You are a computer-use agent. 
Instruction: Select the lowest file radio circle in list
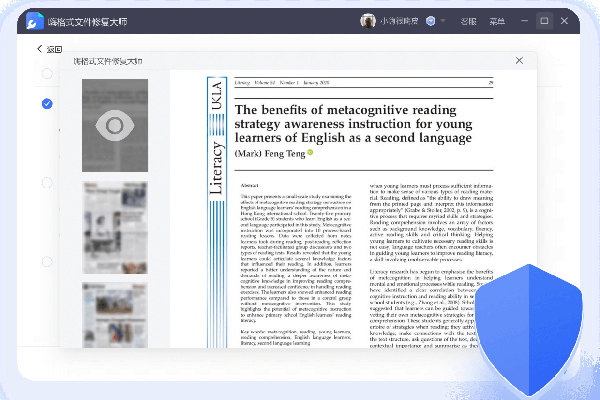[x=47, y=262]
